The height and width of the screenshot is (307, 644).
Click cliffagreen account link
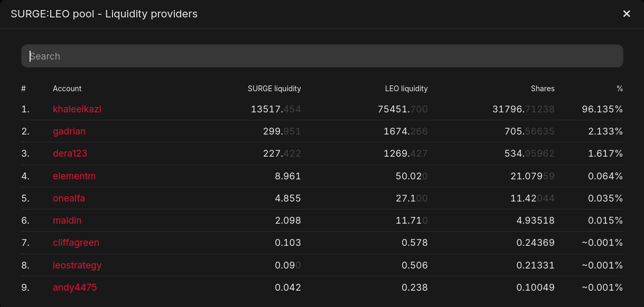click(76, 243)
